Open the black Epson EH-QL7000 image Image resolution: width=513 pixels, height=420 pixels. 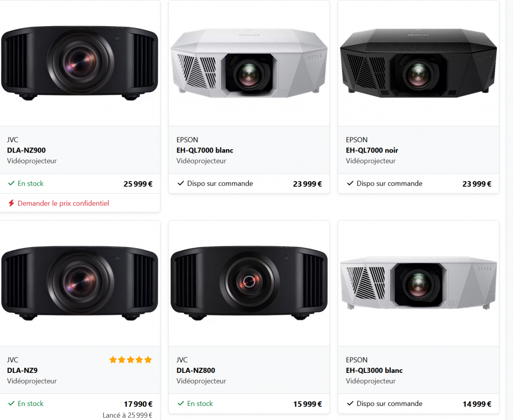(418, 63)
